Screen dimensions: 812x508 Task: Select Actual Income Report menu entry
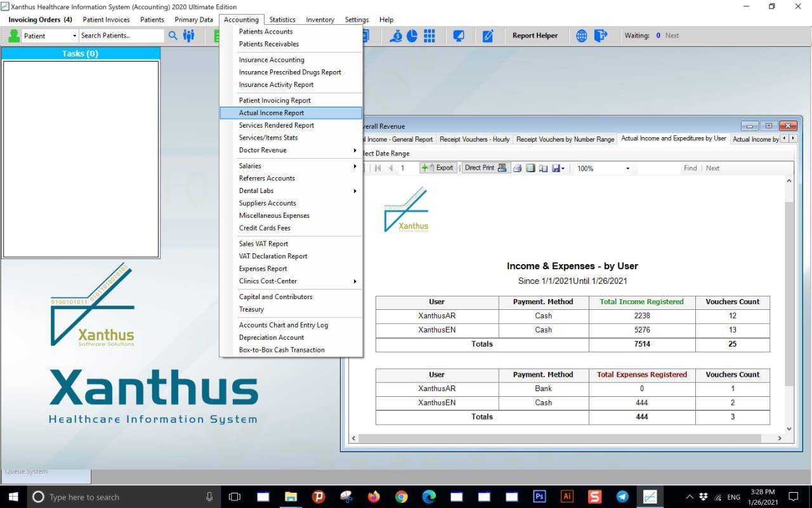tap(272, 113)
